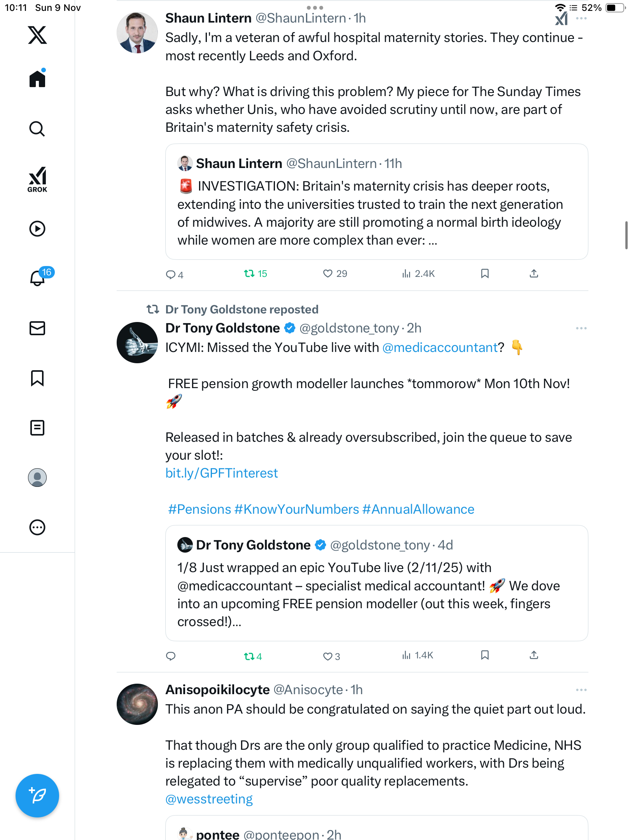Open the profile page from sidebar
The height and width of the screenshot is (840, 630).
pos(37,478)
